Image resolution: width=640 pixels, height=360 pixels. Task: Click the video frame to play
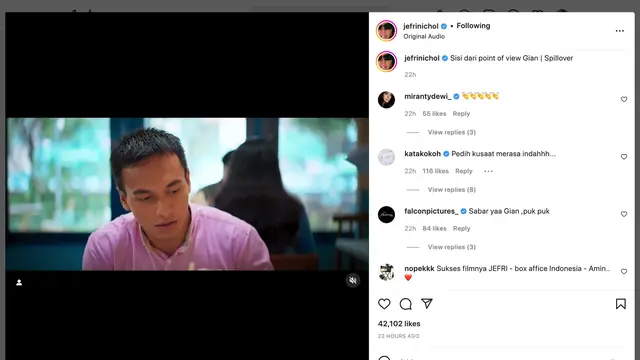pyautogui.click(x=187, y=194)
